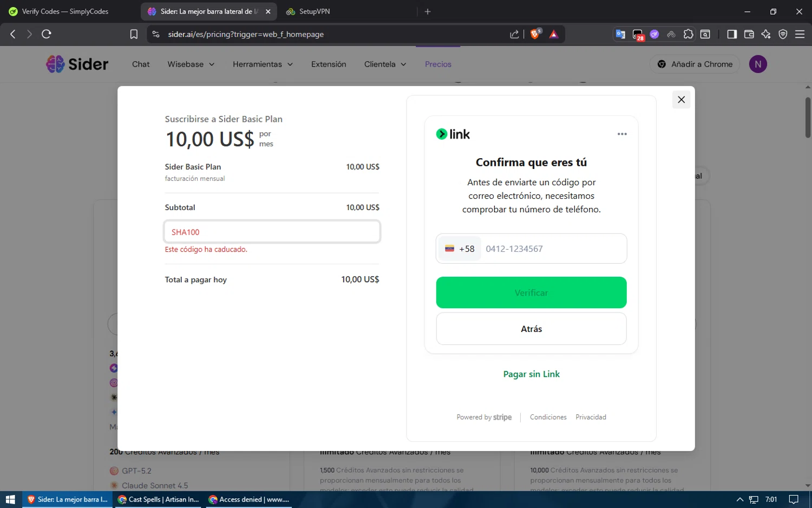812x508 pixels.
Task: Open Link three-dot options menu
Action: pyautogui.click(x=622, y=134)
